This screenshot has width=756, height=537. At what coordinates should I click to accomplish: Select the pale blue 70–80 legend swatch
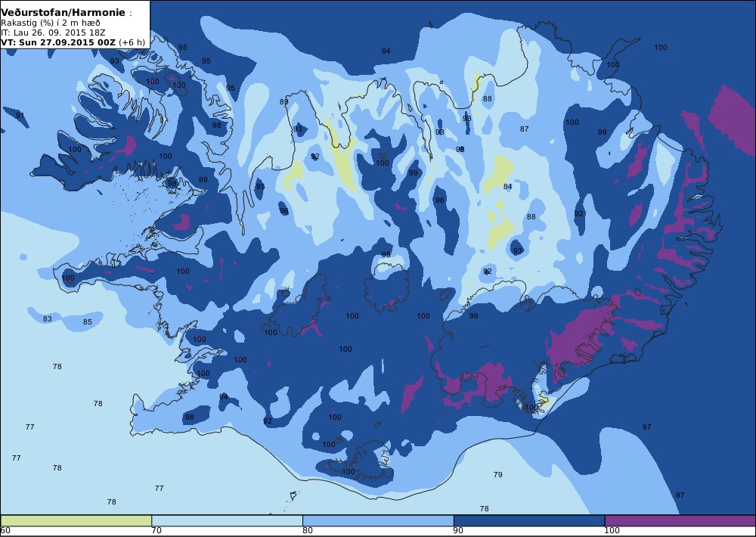click(227, 520)
